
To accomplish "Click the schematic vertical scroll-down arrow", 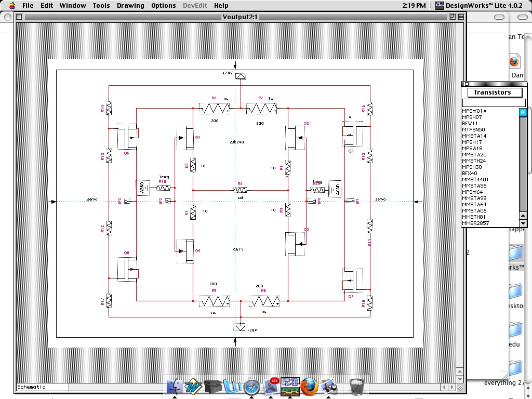I will (460, 379).
